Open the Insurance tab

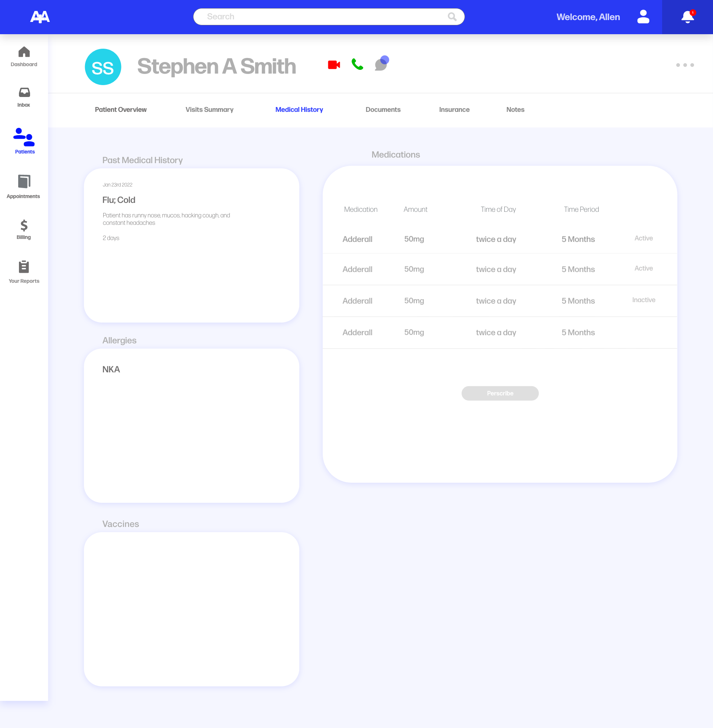point(454,110)
